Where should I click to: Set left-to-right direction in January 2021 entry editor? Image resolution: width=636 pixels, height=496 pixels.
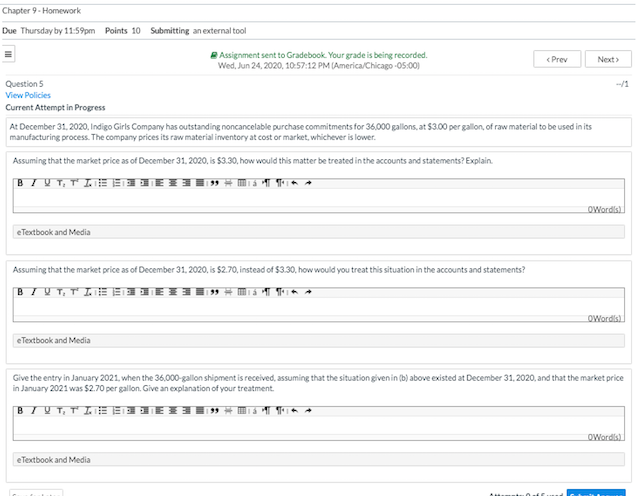coord(266,411)
